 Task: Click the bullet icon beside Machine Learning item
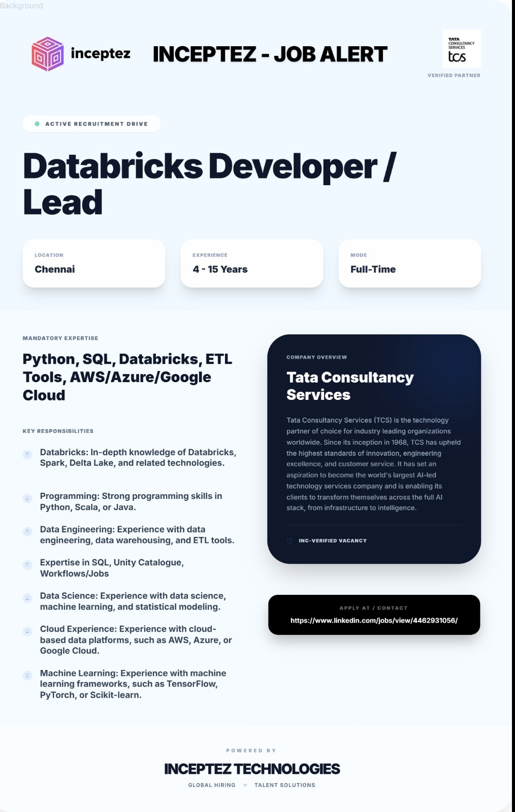coord(28,675)
